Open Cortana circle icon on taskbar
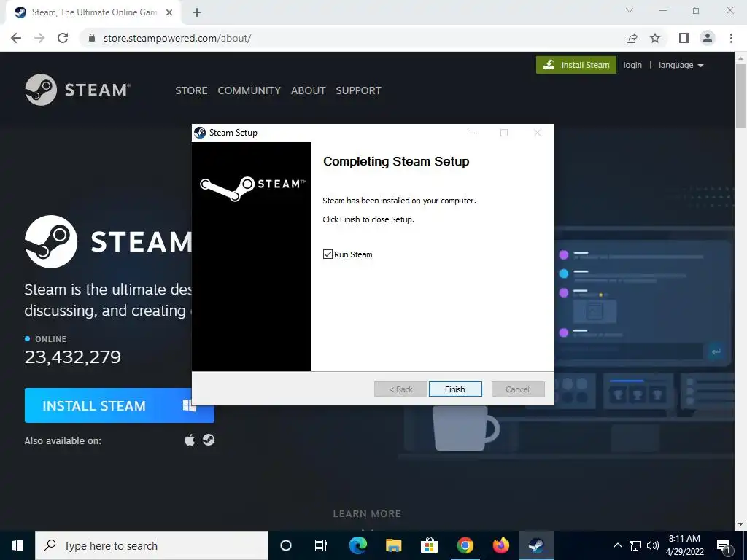The height and width of the screenshot is (560, 747). click(x=285, y=545)
